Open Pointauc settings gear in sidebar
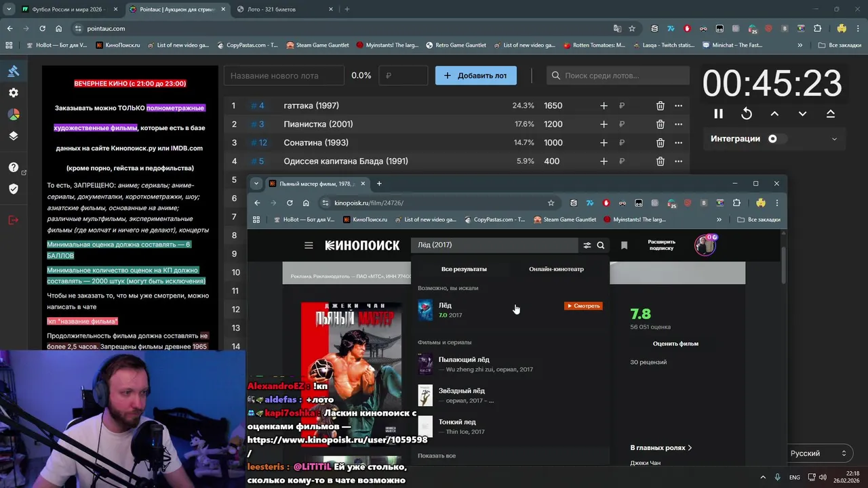 pos(14,93)
